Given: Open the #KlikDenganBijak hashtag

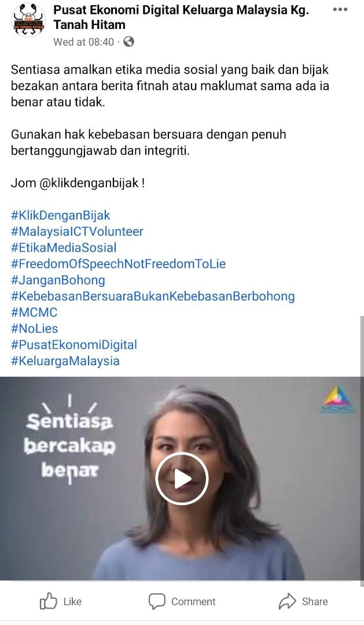Looking at the screenshot, I should click(61, 216).
